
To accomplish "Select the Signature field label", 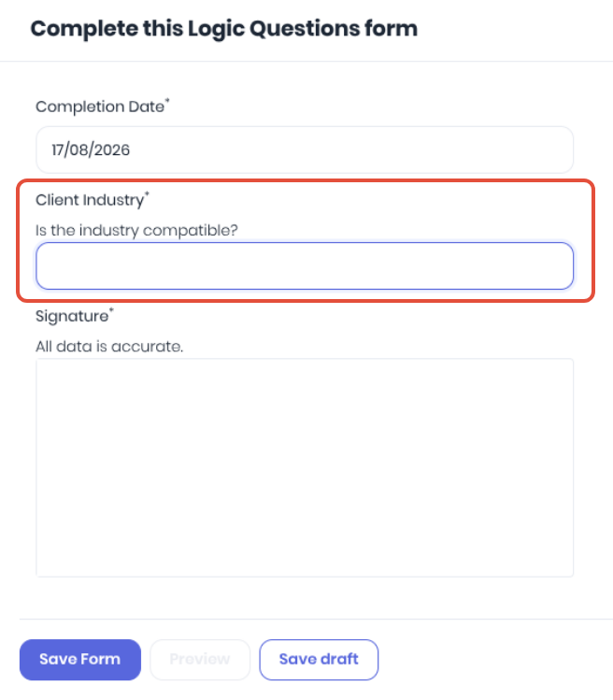I will coord(72,317).
